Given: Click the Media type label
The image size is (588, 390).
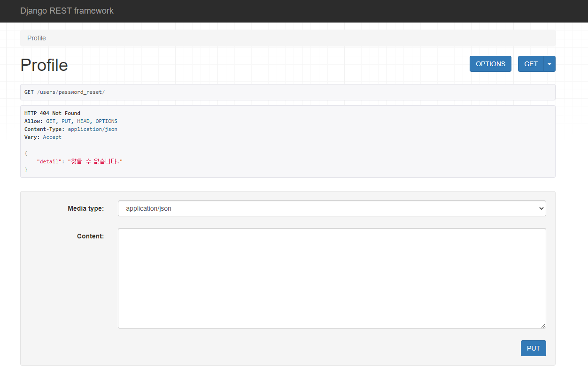Looking at the screenshot, I should [86, 208].
